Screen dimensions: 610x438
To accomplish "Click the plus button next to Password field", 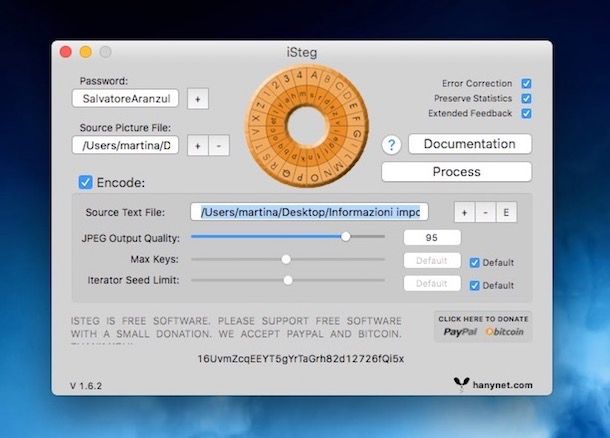I will 198,99.
